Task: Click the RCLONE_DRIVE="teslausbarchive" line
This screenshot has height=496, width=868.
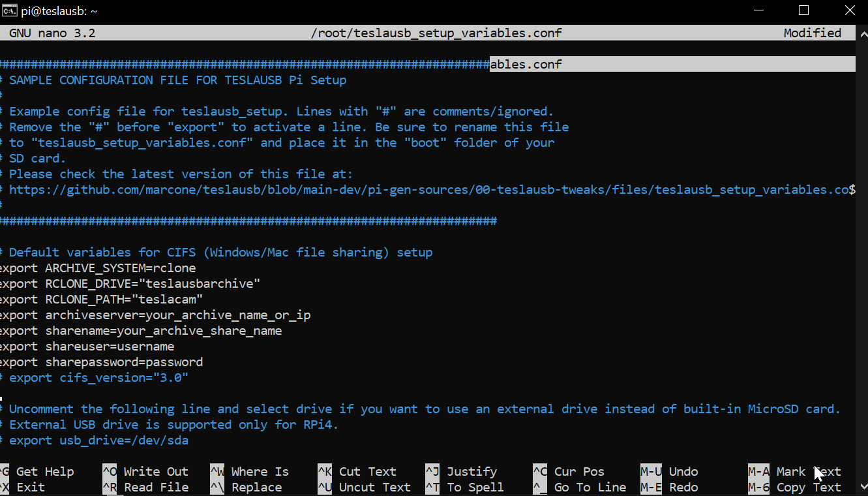Action: click(130, 284)
